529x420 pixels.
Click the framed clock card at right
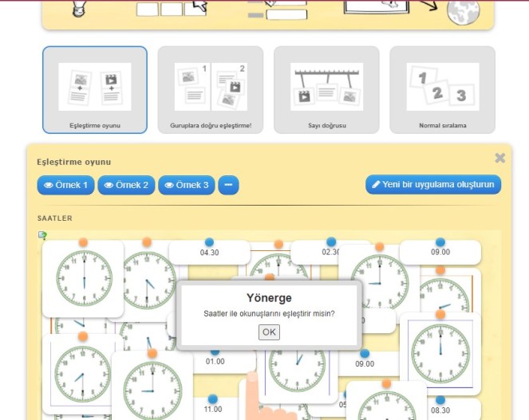439,353
